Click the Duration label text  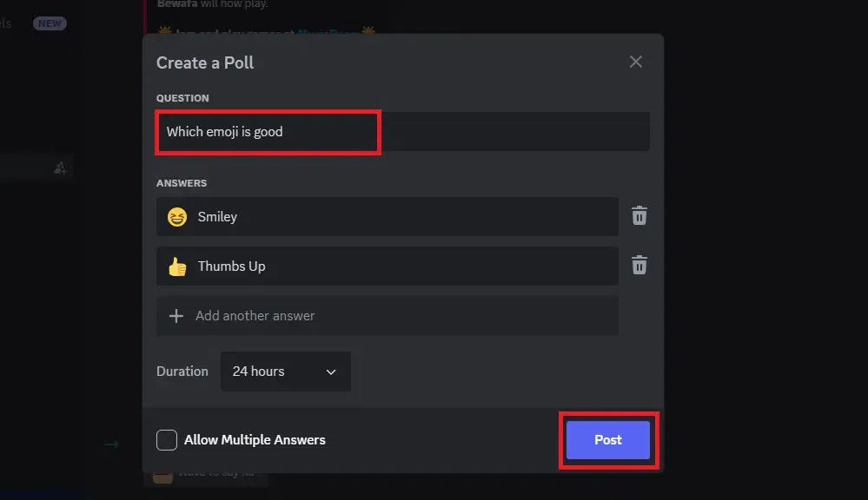coord(182,372)
